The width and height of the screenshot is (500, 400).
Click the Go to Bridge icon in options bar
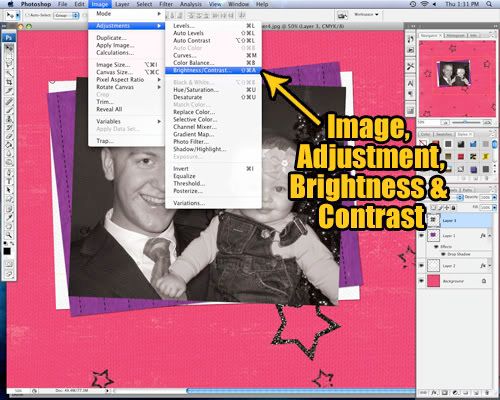tap(342, 15)
